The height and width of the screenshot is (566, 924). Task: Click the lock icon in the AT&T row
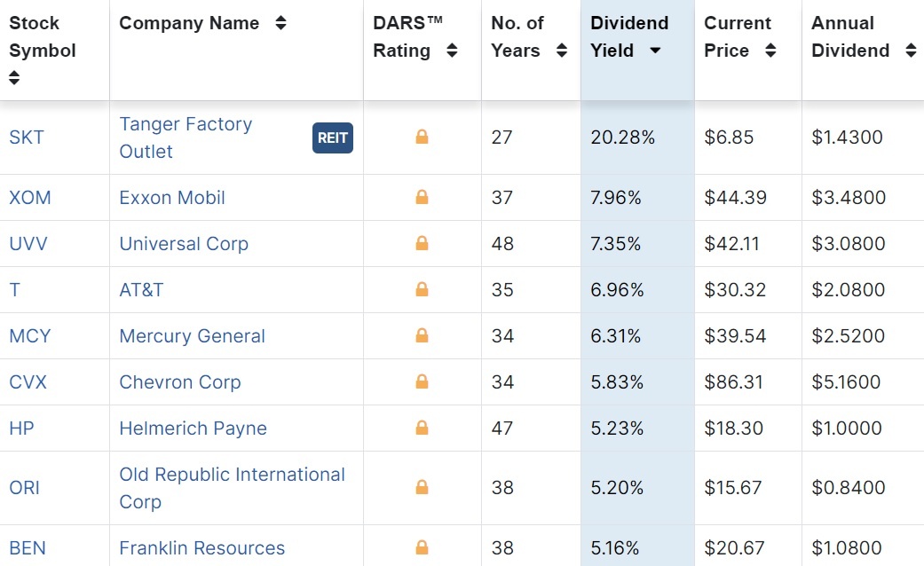coord(423,290)
